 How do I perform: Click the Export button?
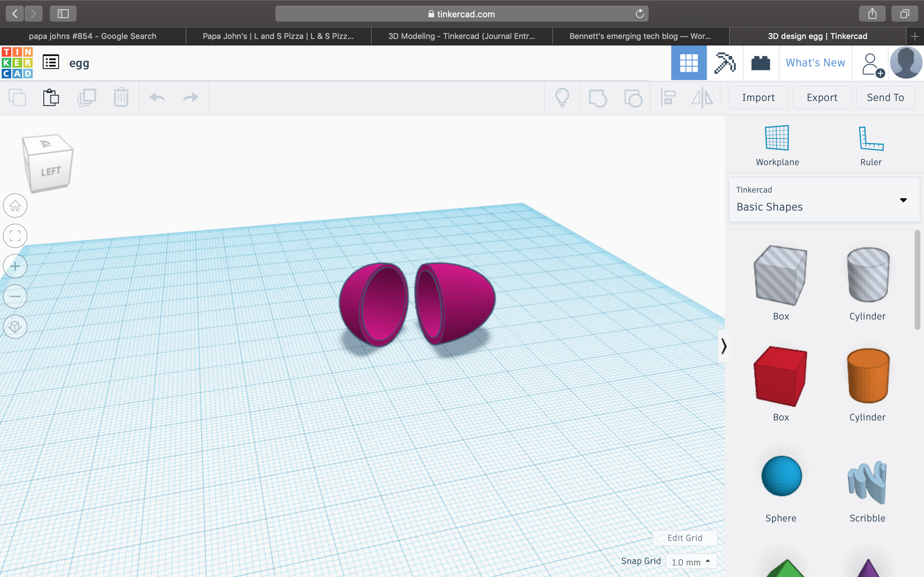pos(821,98)
